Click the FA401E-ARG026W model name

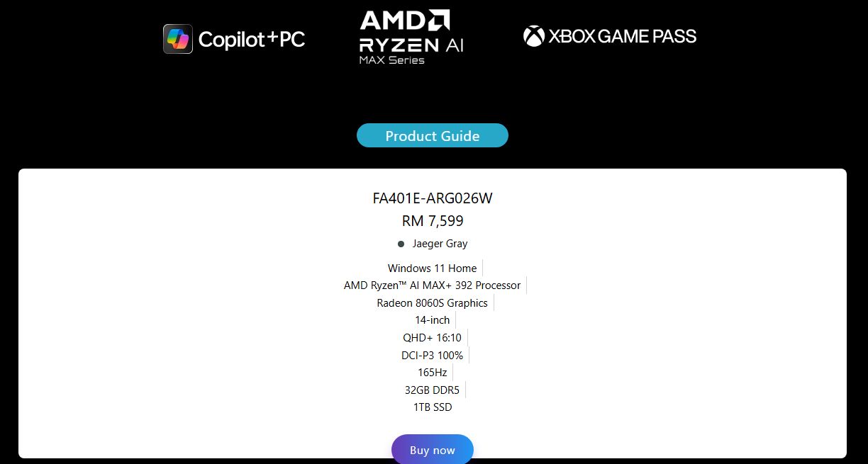point(433,198)
